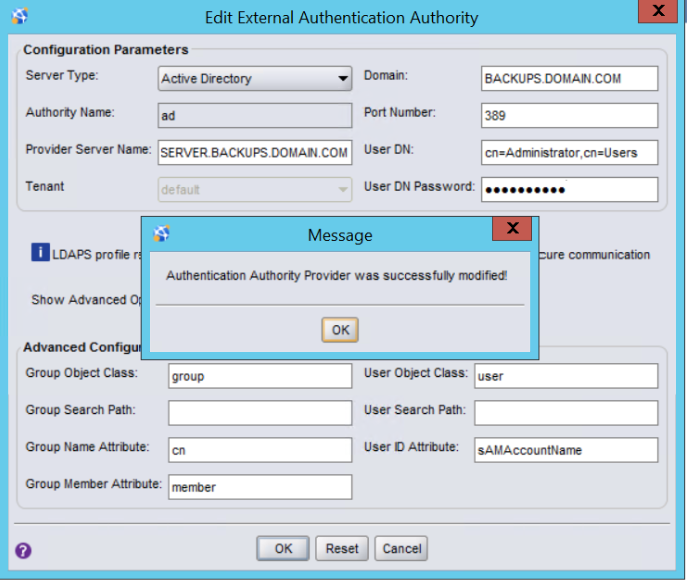Select the User ID Attribute field
Image resolution: width=687 pixels, height=582 pixels.
pos(566,450)
